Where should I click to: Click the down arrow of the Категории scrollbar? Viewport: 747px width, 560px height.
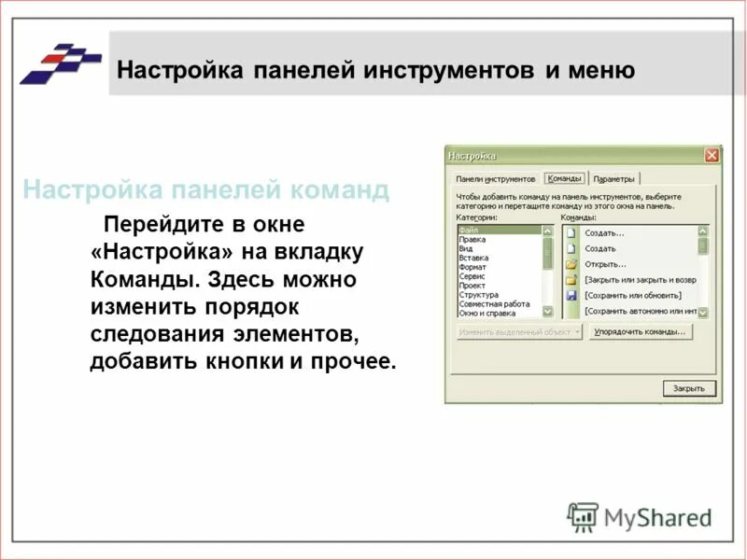[546, 312]
